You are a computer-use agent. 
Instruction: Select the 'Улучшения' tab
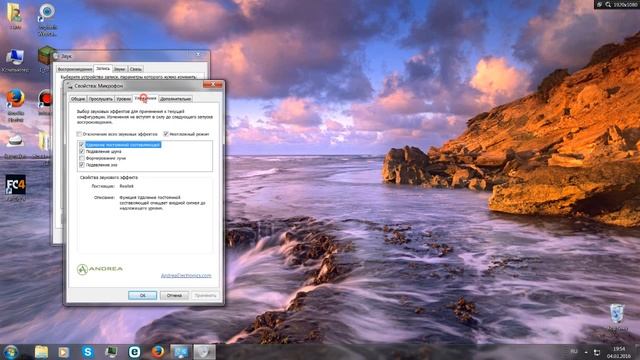click(x=145, y=98)
